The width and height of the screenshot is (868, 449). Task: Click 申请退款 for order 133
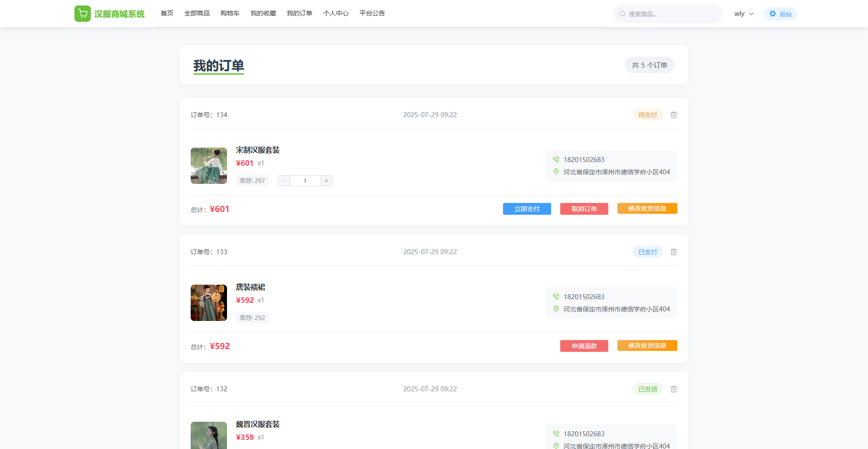[584, 346]
